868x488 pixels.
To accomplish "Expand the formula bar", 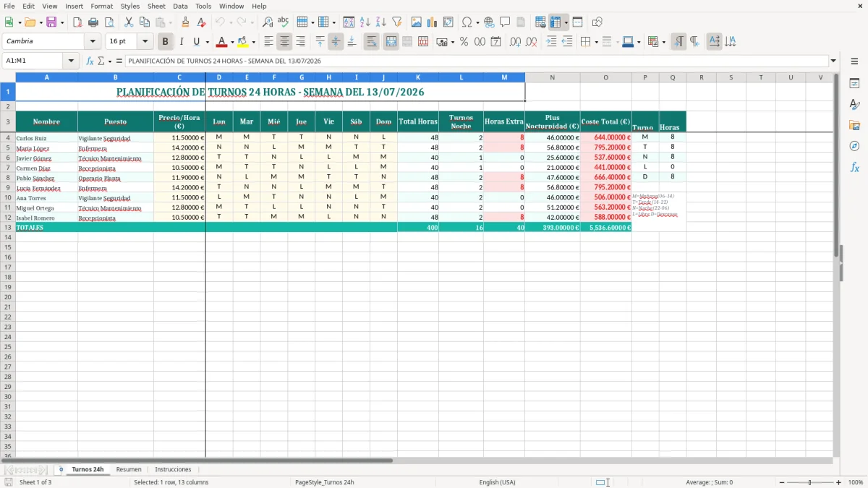I will pos(833,61).
